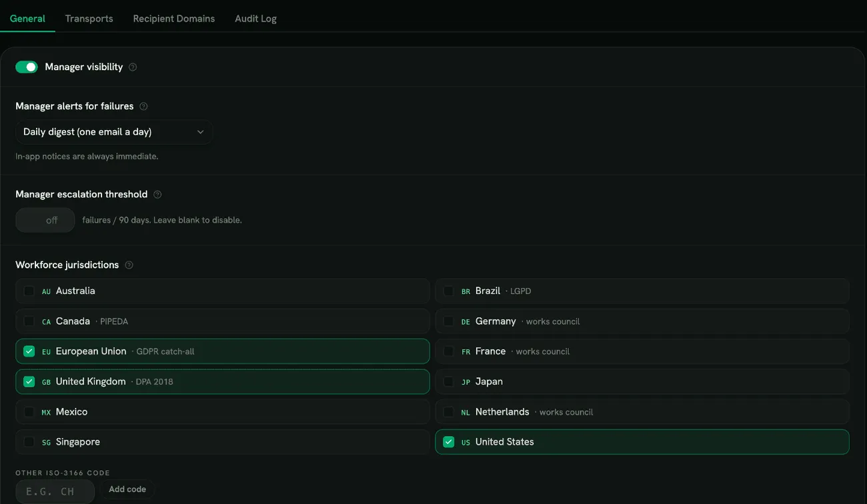
Task: Open the Transports tab
Action: pos(89,19)
